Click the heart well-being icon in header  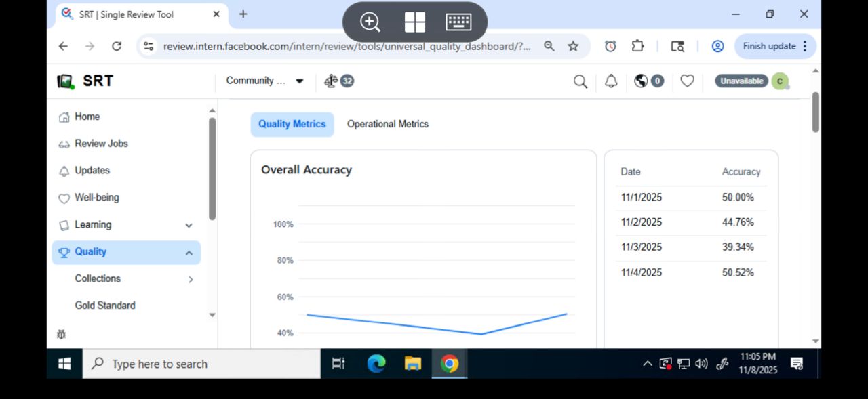[x=687, y=81]
